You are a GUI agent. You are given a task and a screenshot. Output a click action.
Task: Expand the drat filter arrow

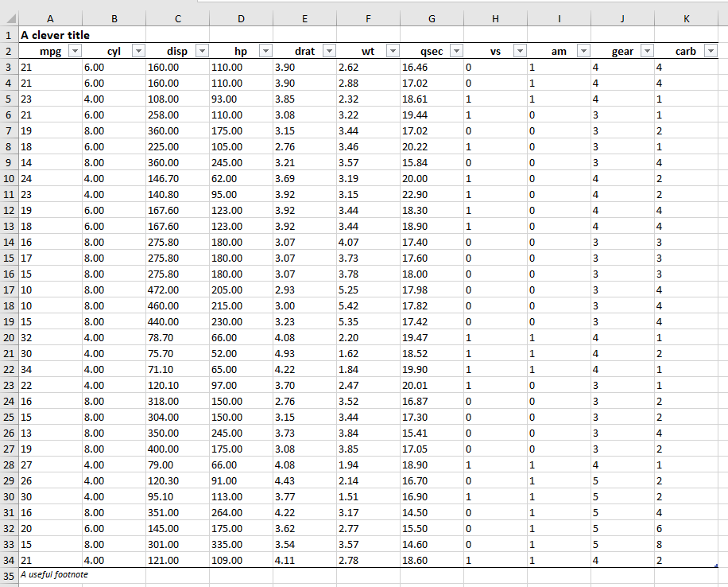pyautogui.click(x=329, y=51)
